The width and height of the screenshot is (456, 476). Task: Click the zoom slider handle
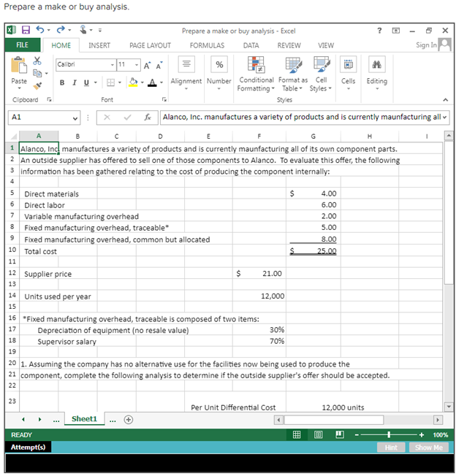point(389,435)
